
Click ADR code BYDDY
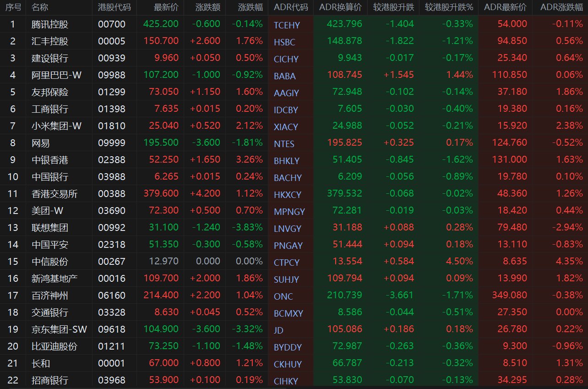tap(288, 347)
